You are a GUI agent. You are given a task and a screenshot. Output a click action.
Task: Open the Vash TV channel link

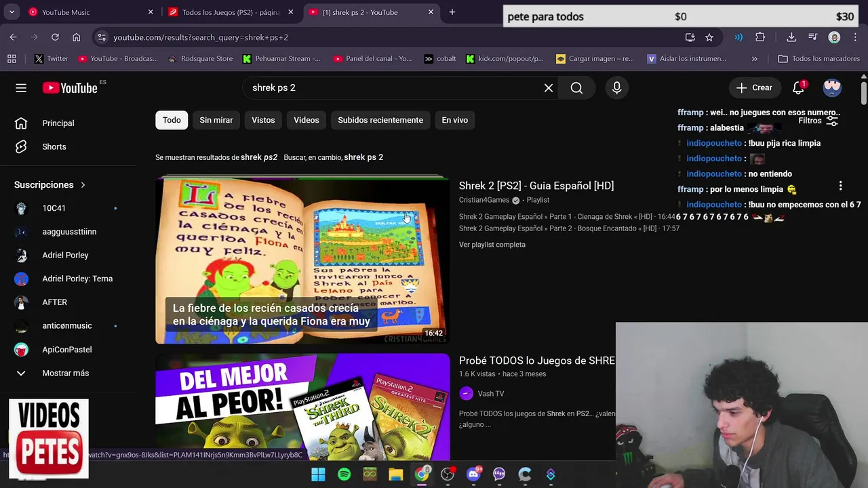tap(491, 394)
